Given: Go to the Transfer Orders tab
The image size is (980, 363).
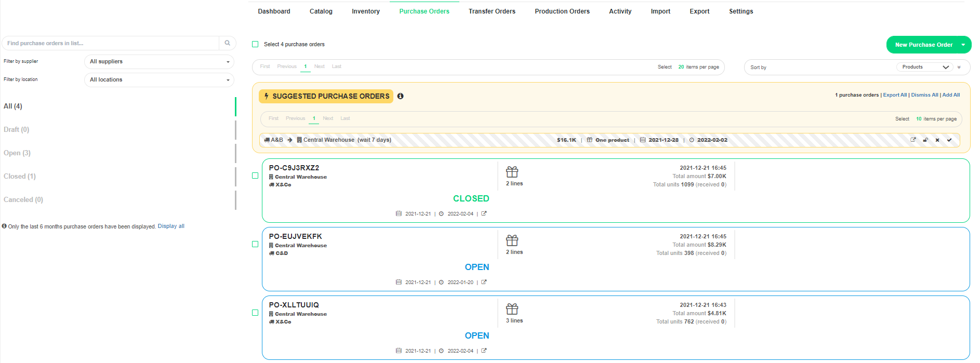Looking at the screenshot, I should tap(492, 11).
